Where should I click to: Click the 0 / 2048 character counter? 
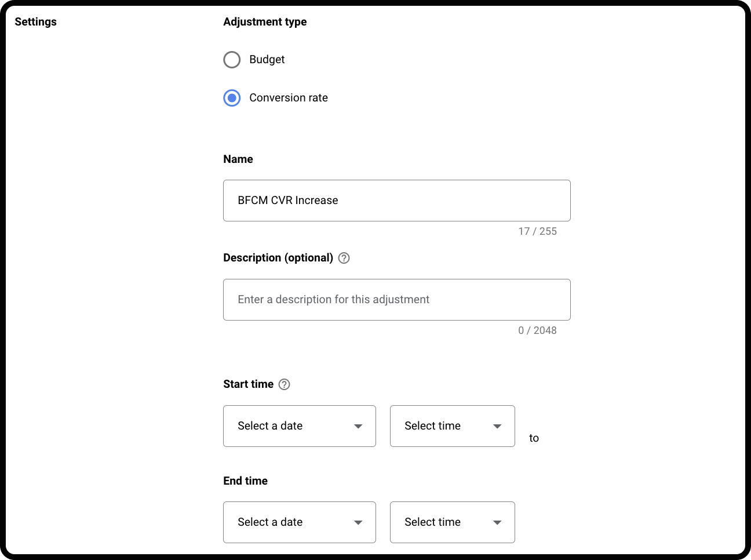tap(537, 330)
